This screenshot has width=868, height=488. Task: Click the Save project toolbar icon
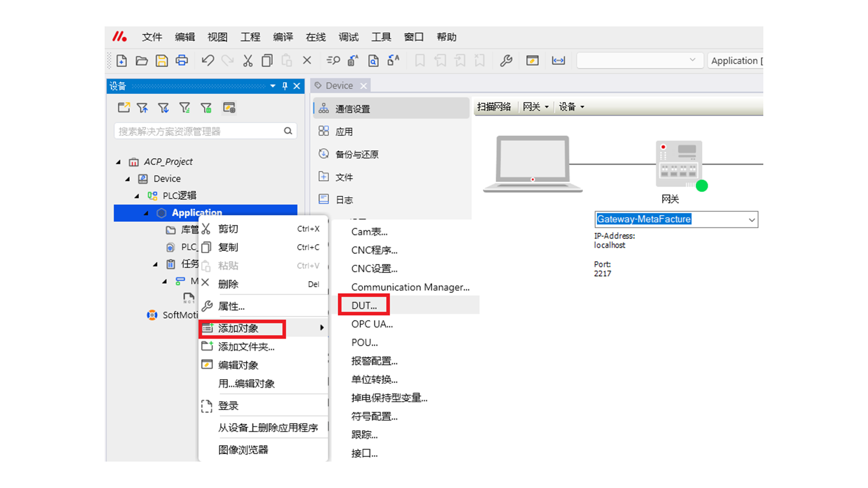[161, 61]
